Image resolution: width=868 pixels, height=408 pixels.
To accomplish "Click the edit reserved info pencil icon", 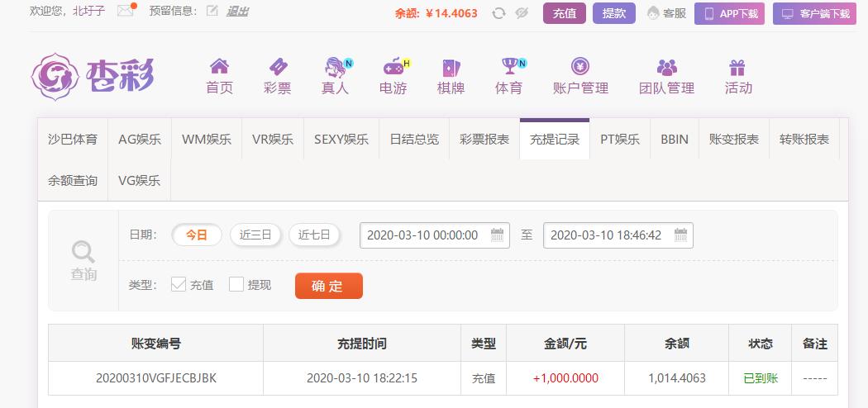I will [212, 11].
